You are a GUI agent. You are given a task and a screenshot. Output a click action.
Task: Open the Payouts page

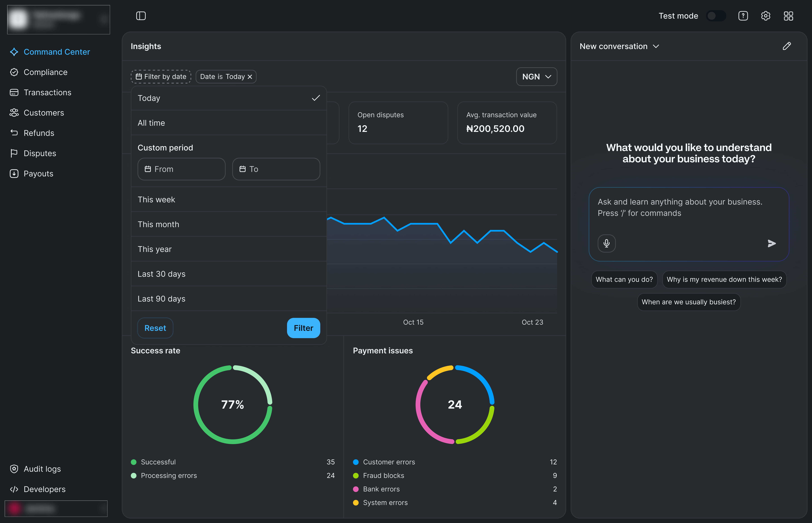[x=38, y=174]
